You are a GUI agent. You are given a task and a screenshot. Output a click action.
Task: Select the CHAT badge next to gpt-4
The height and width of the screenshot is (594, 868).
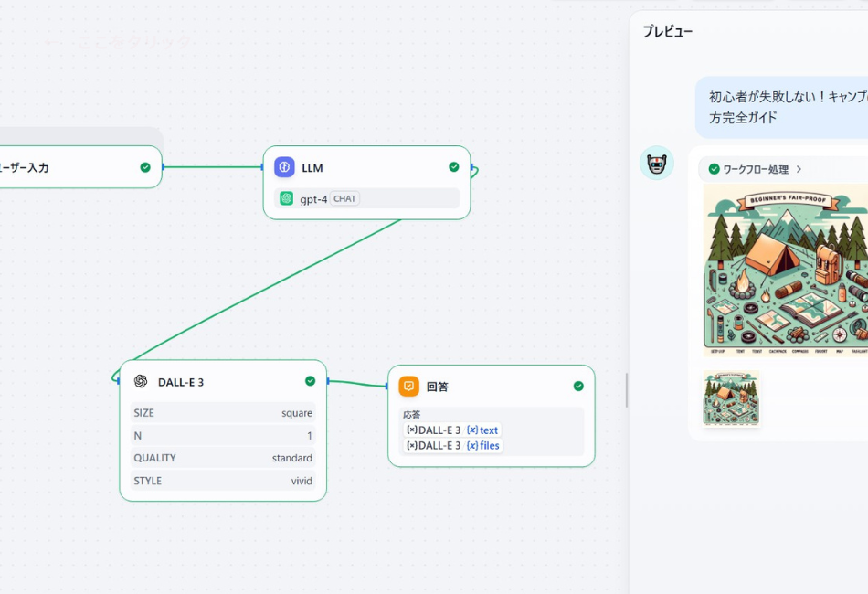344,198
